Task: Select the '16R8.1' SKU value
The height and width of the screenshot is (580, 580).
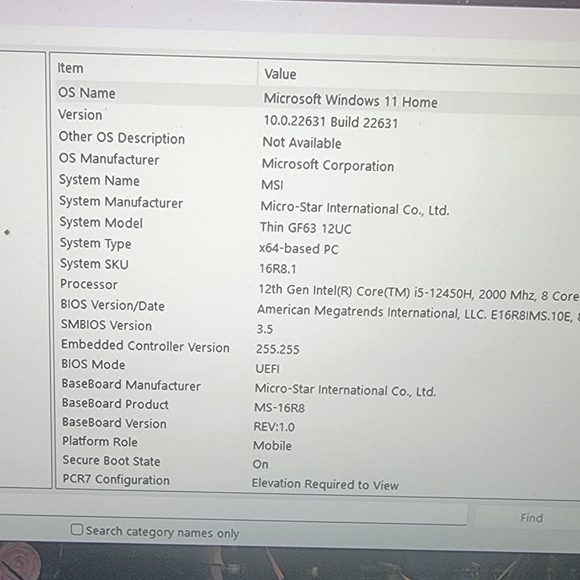Action: pyautogui.click(x=277, y=269)
